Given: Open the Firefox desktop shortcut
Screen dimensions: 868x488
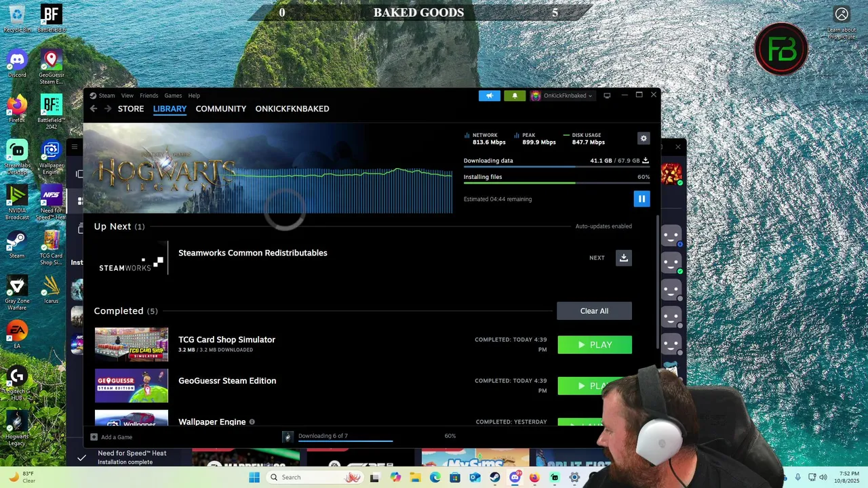Looking at the screenshot, I should coord(17,109).
